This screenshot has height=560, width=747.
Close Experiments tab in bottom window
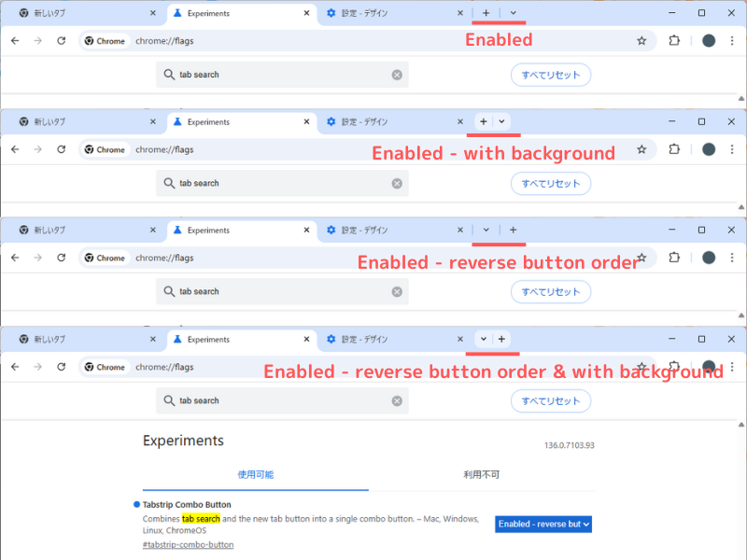pyautogui.click(x=307, y=339)
